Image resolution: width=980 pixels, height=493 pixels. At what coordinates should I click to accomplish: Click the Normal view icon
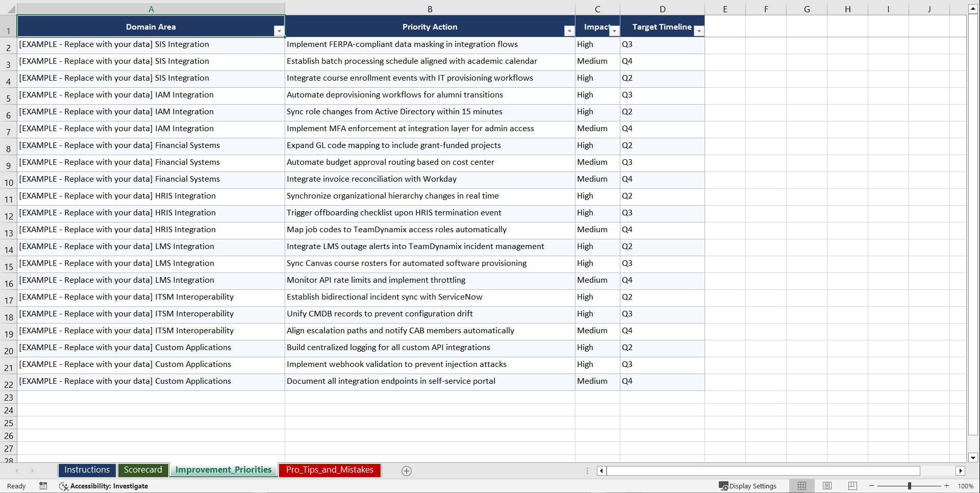pyautogui.click(x=801, y=485)
